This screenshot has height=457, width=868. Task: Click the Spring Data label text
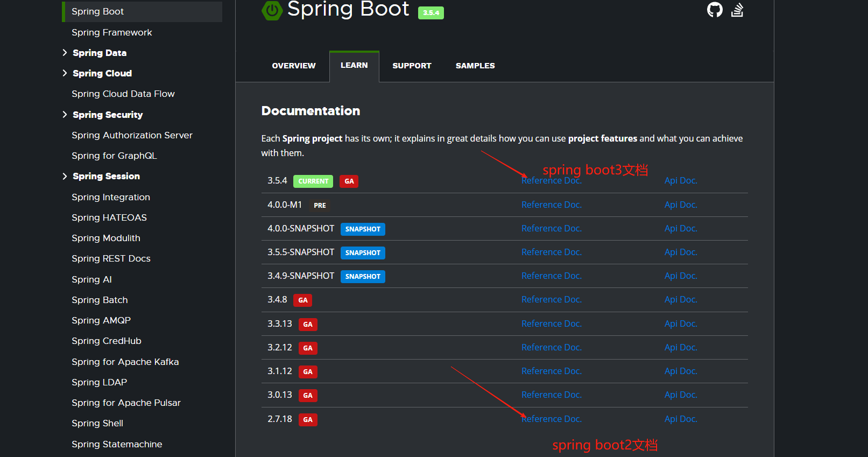coord(100,53)
